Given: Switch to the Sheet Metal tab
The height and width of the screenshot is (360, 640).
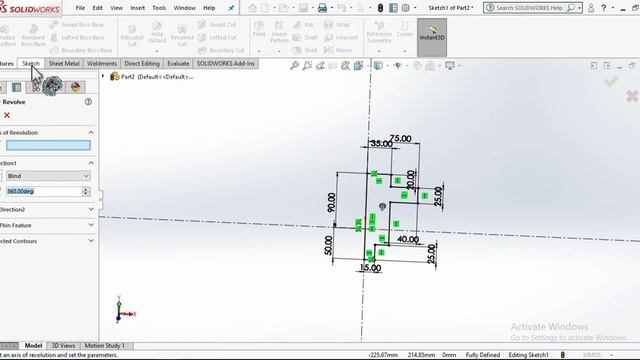Looking at the screenshot, I should [64, 63].
